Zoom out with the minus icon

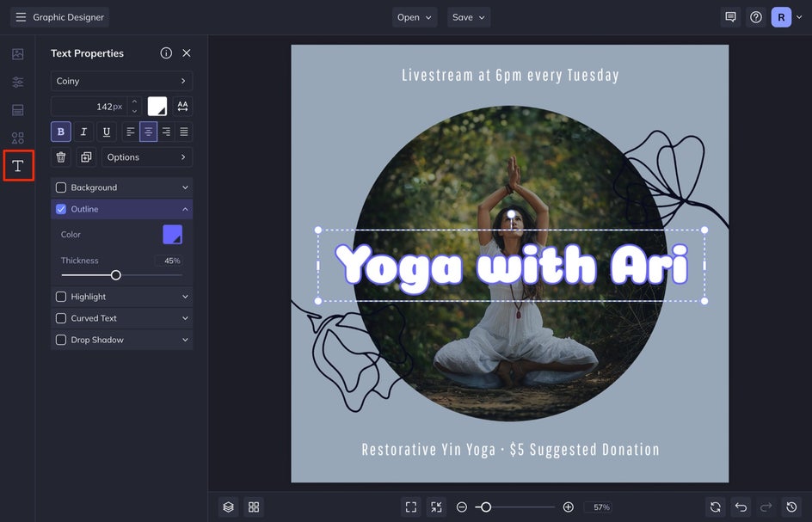pos(461,507)
